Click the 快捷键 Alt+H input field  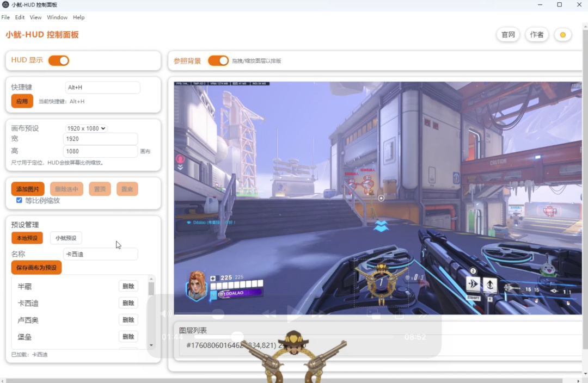coord(102,88)
